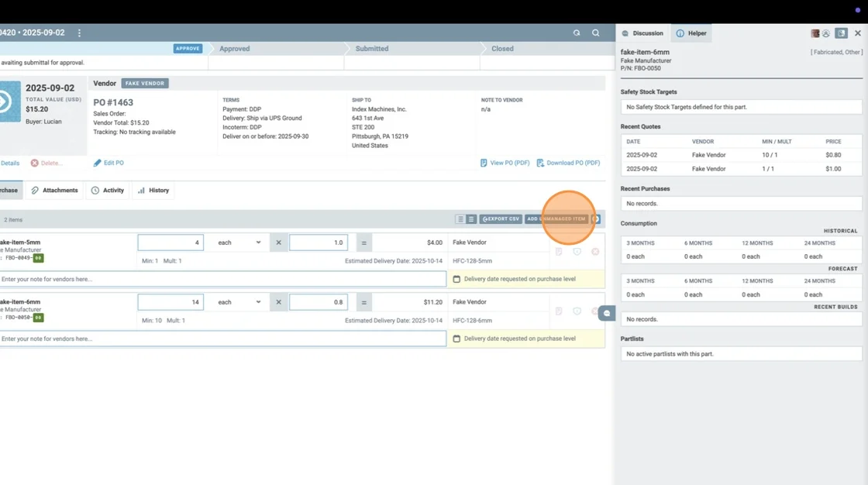Expand the arrow next to Add Unmanaged Item
This screenshot has height=485, width=868.
click(x=596, y=219)
